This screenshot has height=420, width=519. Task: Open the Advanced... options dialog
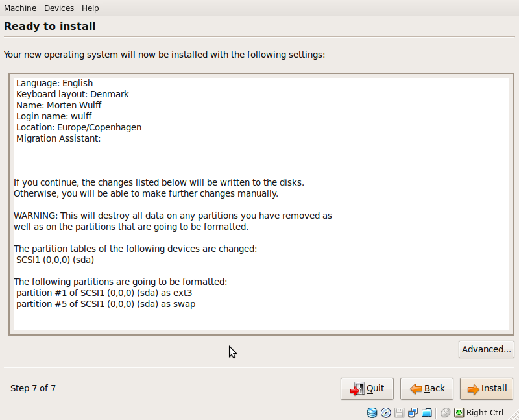coord(486,349)
